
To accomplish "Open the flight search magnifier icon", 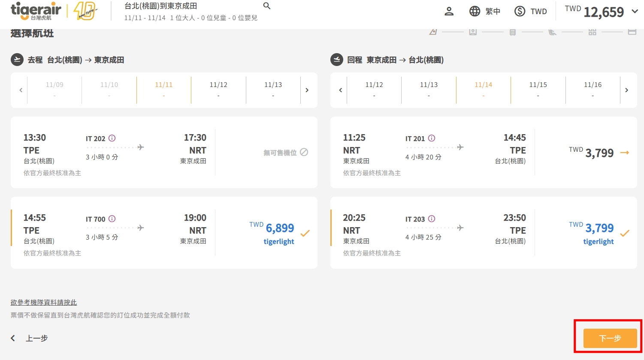I will click(x=266, y=6).
